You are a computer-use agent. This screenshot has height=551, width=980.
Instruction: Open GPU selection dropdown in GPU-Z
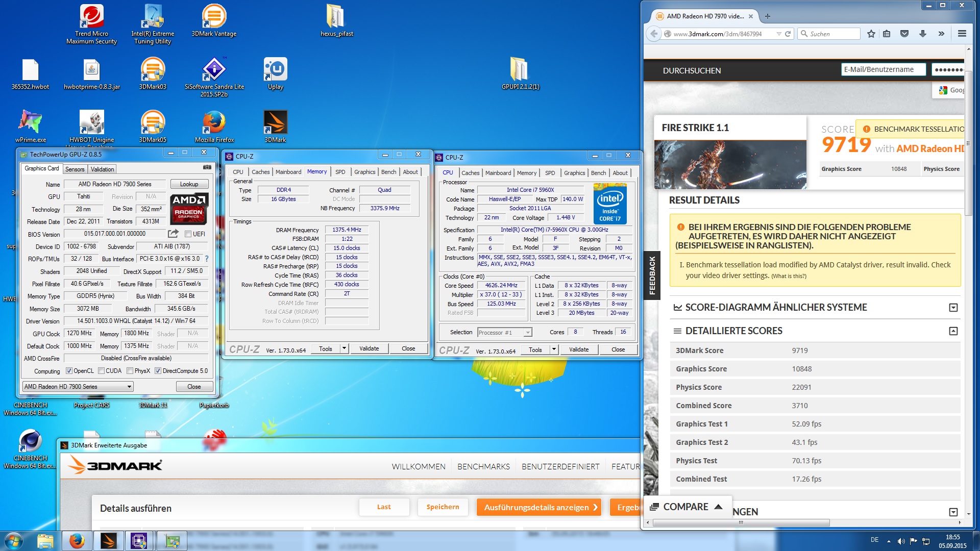click(x=78, y=386)
